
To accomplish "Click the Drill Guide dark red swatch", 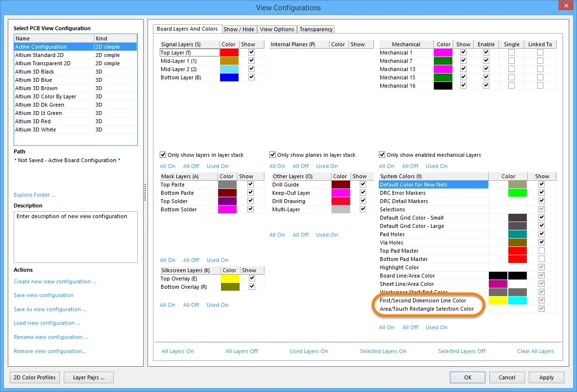I will 341,185.
